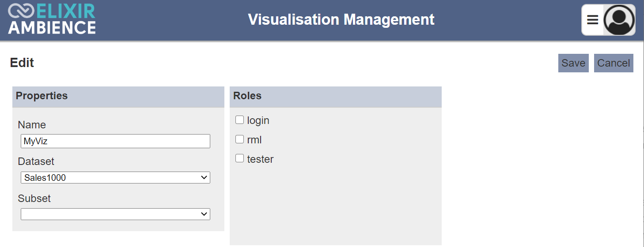Image resolution: width=644 pixels, height=247 pixels.
Task: Click the "tester" role label text
Action: [261, 159]
